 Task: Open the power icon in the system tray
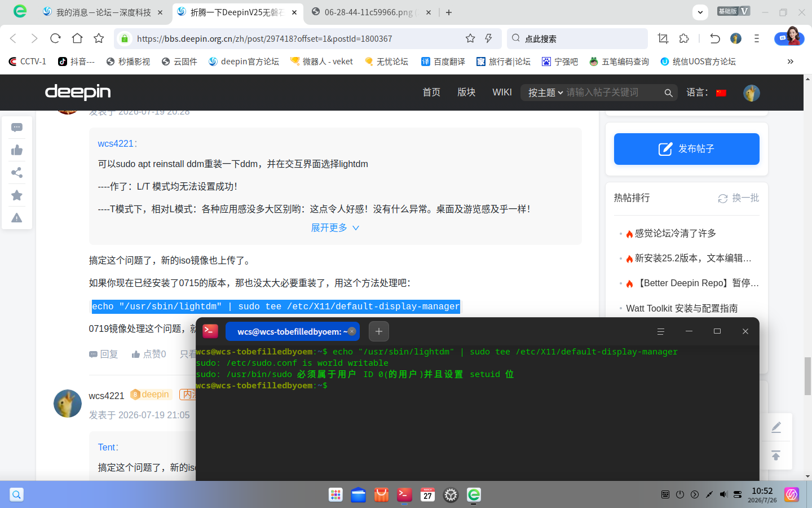(680, 494)
